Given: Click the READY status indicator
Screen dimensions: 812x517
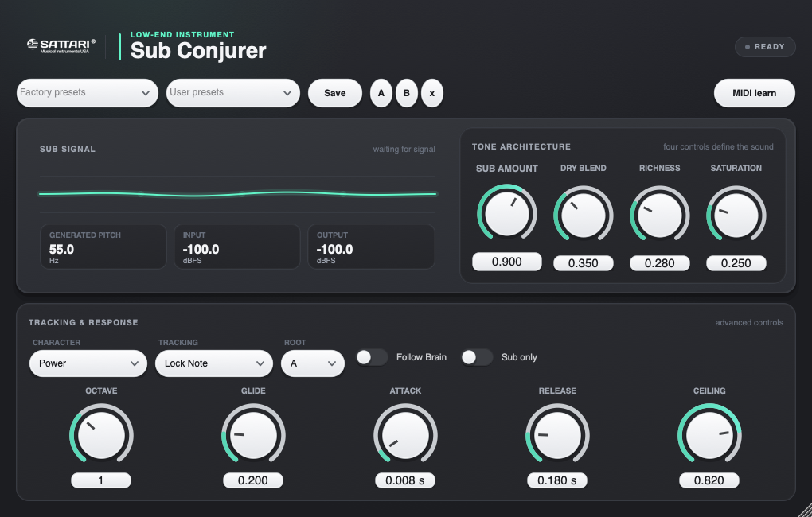Looking at the screenshot, I should (x=765, y=47).
